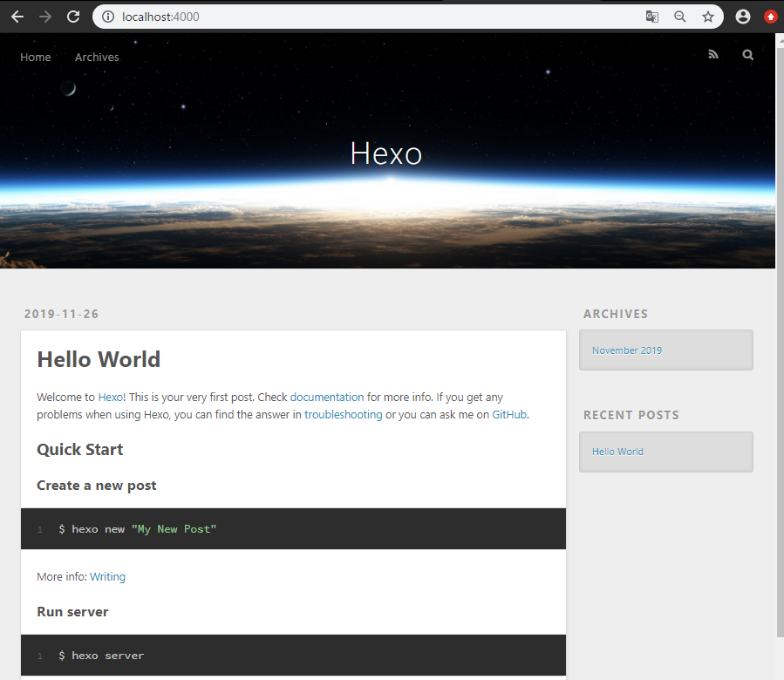784x680 pixels.
Task: Bookmark this page with the star icon
Action: pos(708,17)
